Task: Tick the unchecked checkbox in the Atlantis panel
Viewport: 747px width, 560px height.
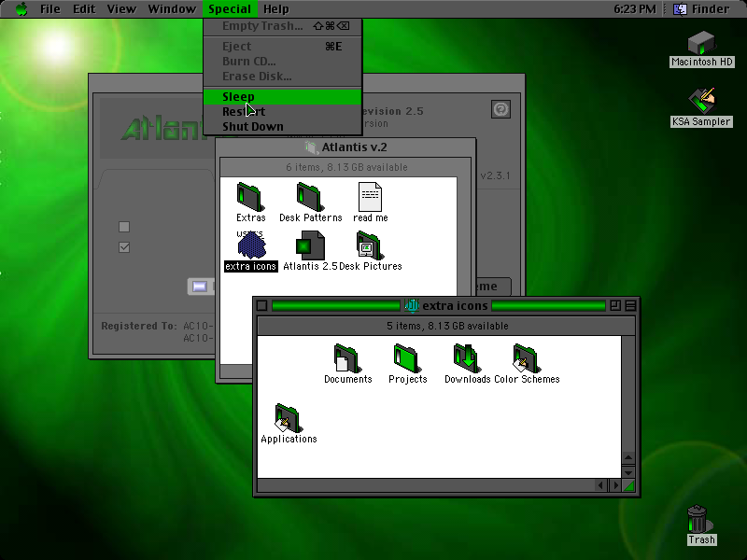Action: click(x=124, y=227)
